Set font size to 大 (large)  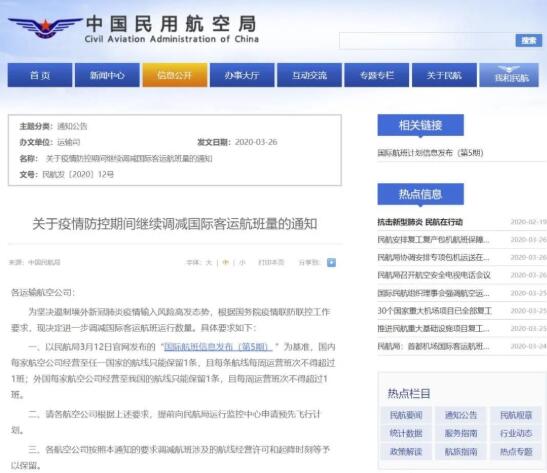(x=209, y=262)
